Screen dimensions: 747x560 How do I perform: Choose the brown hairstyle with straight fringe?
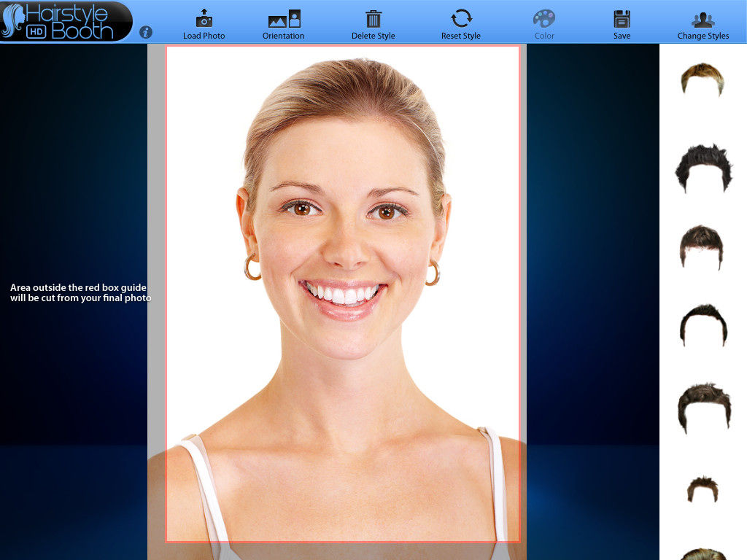pos(701,247)
